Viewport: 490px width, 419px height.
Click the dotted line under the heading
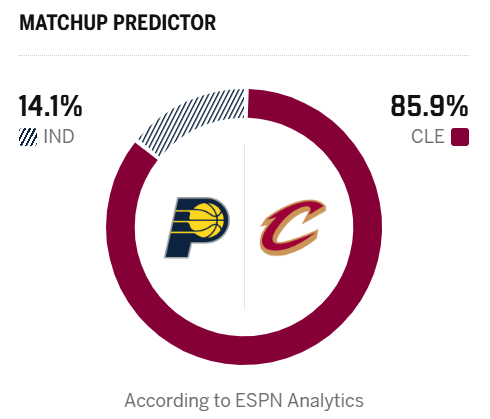click(x=244, y=55)
